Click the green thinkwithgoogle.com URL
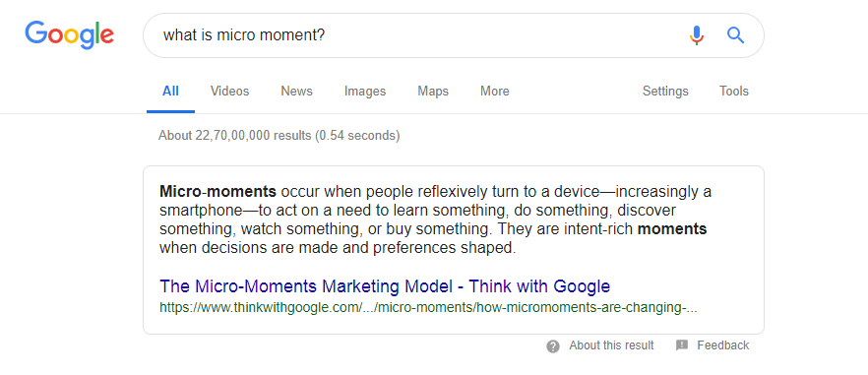Viewport: 868px width, 375px height. pos(428,308)
